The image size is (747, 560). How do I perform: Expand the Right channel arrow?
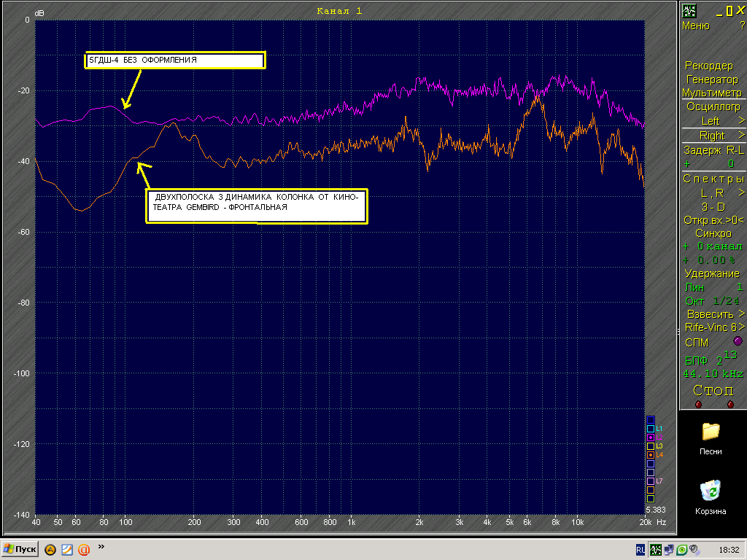(741, 135)
